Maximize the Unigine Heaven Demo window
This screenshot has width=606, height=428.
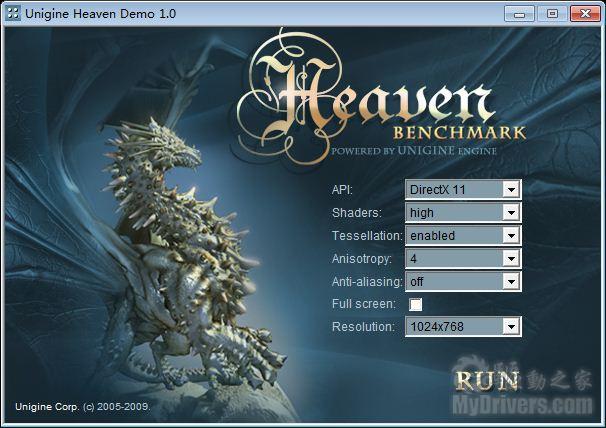click(x=552, y=14)
